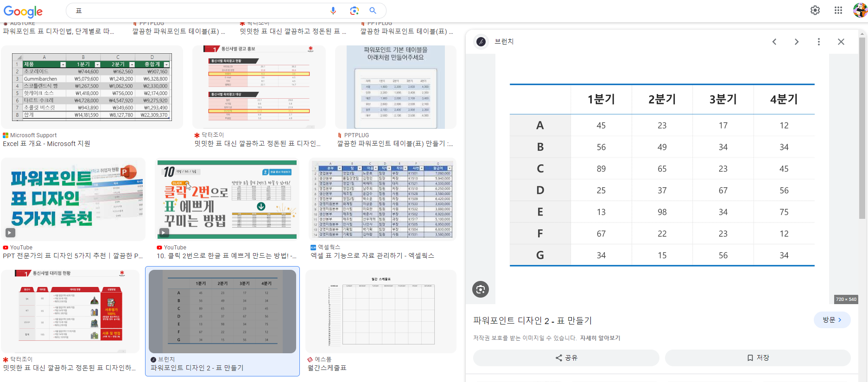Viewport: 868px width, 382px height.
Task: Click the Google logo
Action: point(23,11)
